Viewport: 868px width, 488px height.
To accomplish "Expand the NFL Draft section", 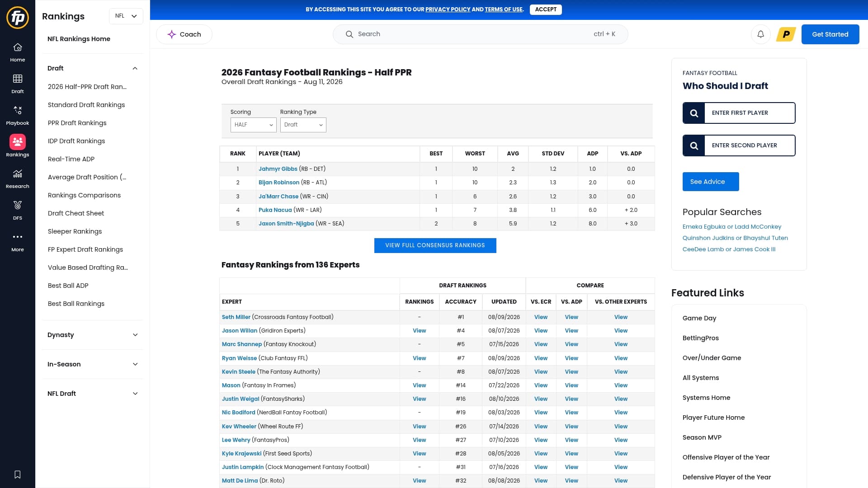I will [x=135, y=394].
